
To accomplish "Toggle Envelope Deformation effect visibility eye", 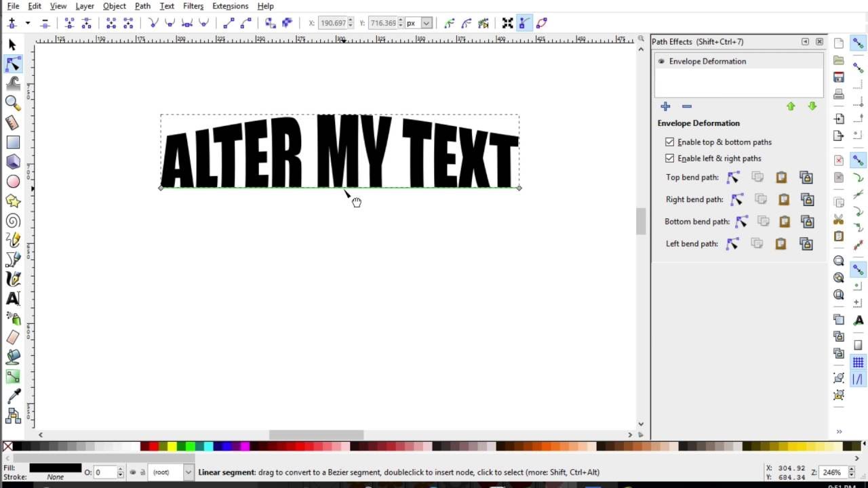I will [x=661, y=61].
